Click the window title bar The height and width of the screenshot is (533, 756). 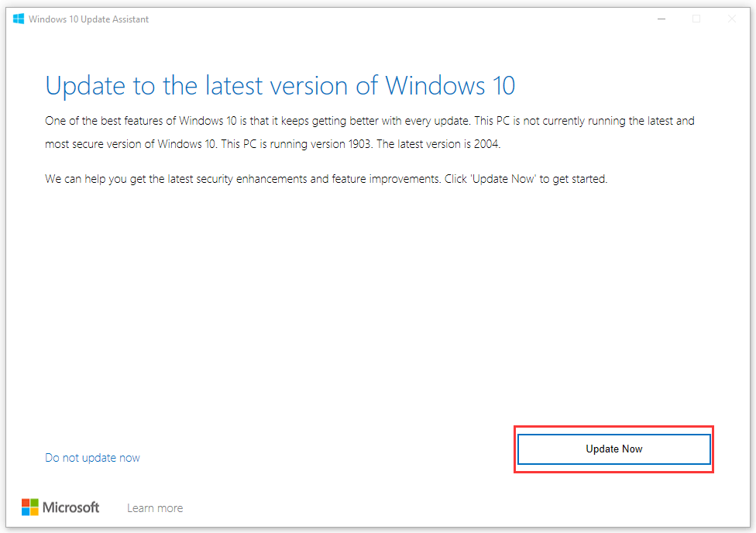click(387, 18)
